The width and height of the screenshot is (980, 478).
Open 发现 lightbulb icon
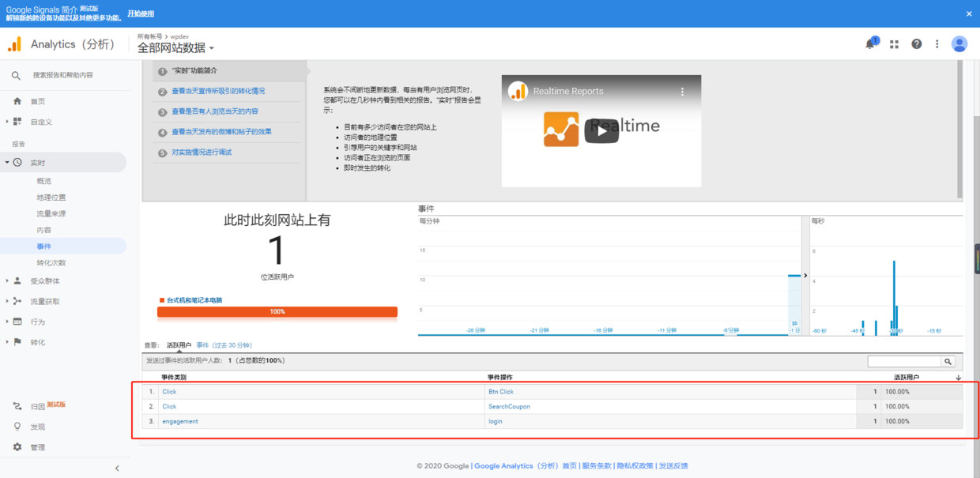17,427
